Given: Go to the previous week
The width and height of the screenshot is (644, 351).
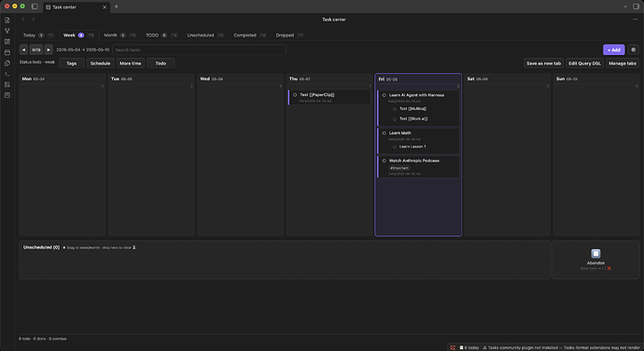Looking at the screenshot, I should 23,49.
